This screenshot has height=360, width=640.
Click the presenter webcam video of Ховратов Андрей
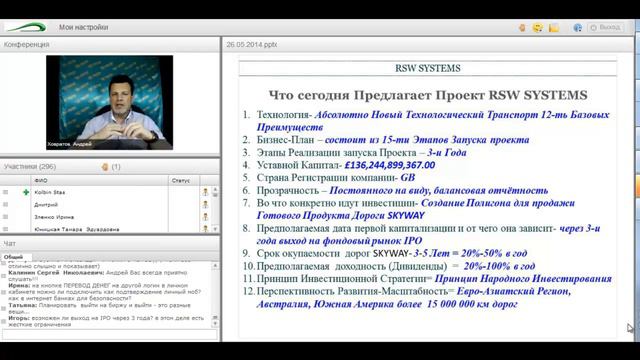tap(109, 102)
